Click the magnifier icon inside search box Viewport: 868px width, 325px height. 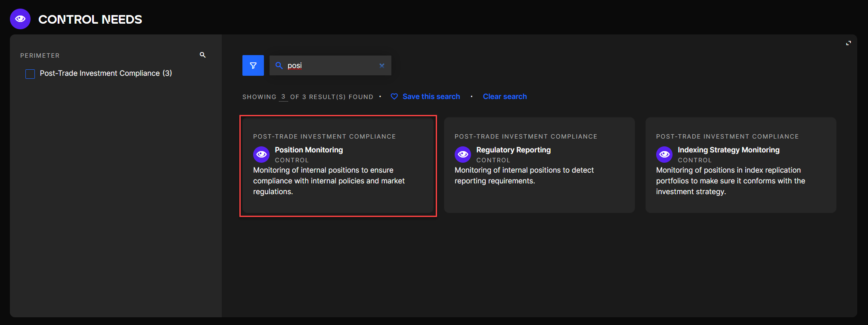[x=279, y=65]
